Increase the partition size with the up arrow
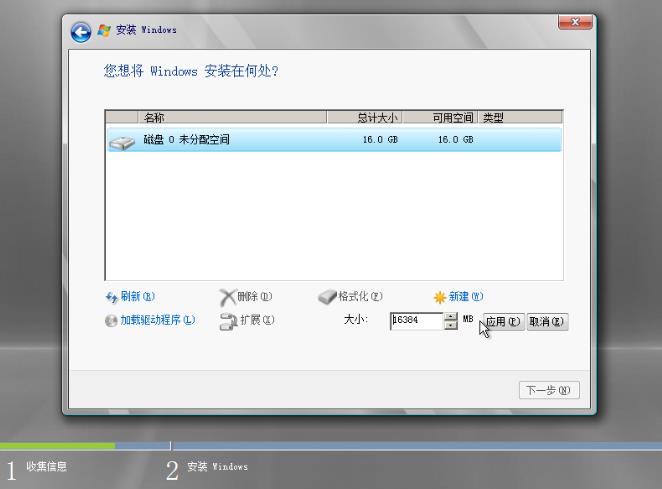Viewport: 662px width, 489px height. pos(450,316)
